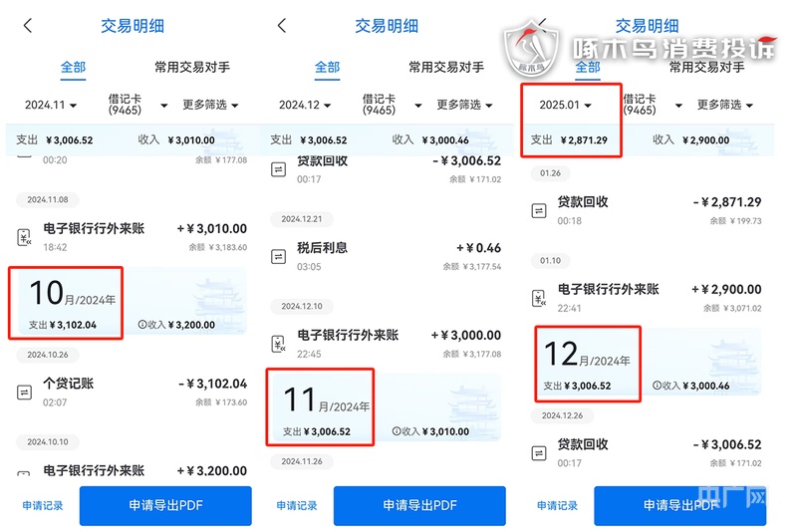The width and height of the screenshot is (797, 532).
Task: Tap the transfer icon beside 税后利息
Action: [280, 257]
